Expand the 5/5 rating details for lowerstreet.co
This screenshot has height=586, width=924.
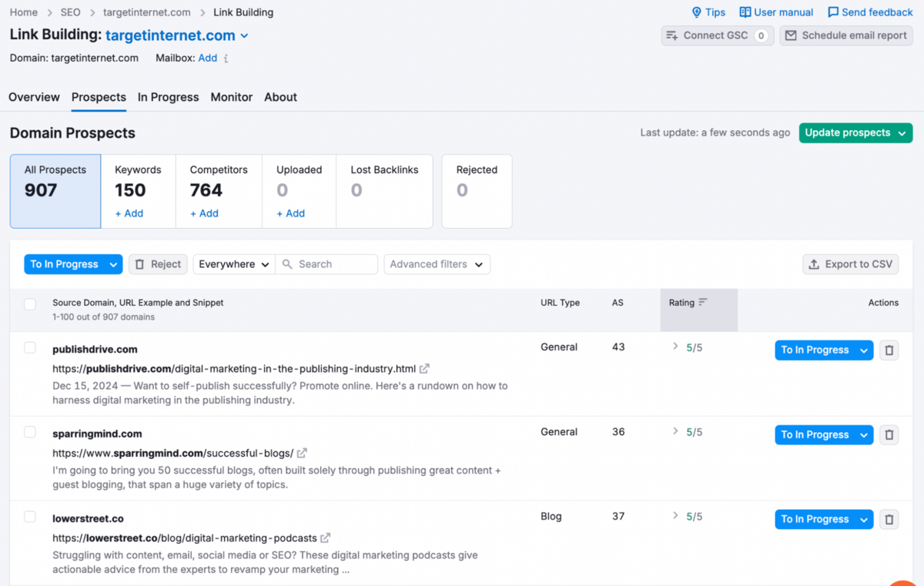pyautogui.click(x=675, y=516)
